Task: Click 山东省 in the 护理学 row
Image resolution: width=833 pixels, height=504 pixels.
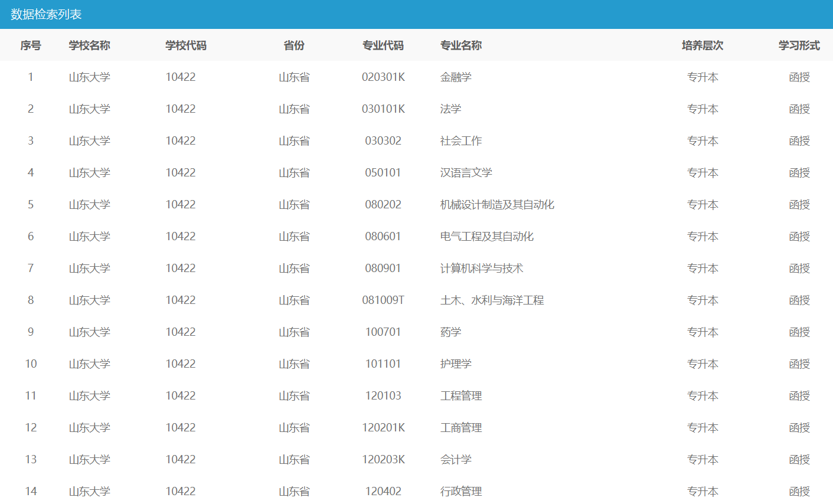Action: (294, 364)
